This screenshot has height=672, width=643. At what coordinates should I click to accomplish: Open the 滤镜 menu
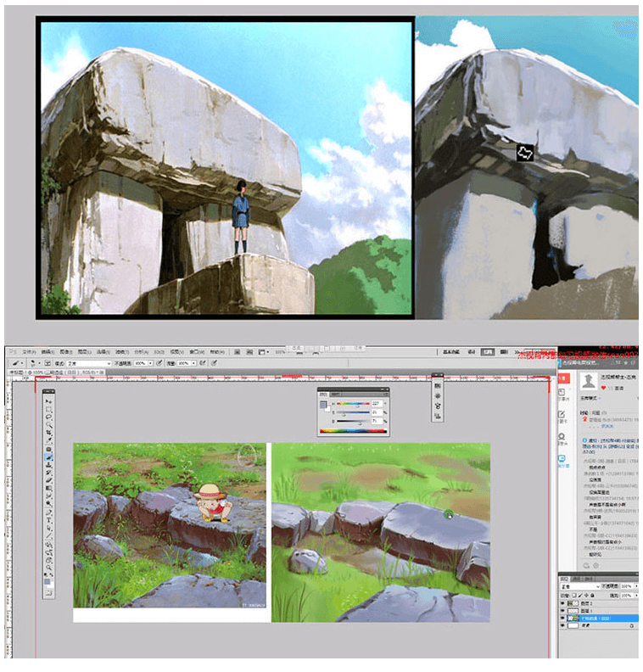point(122,352)
